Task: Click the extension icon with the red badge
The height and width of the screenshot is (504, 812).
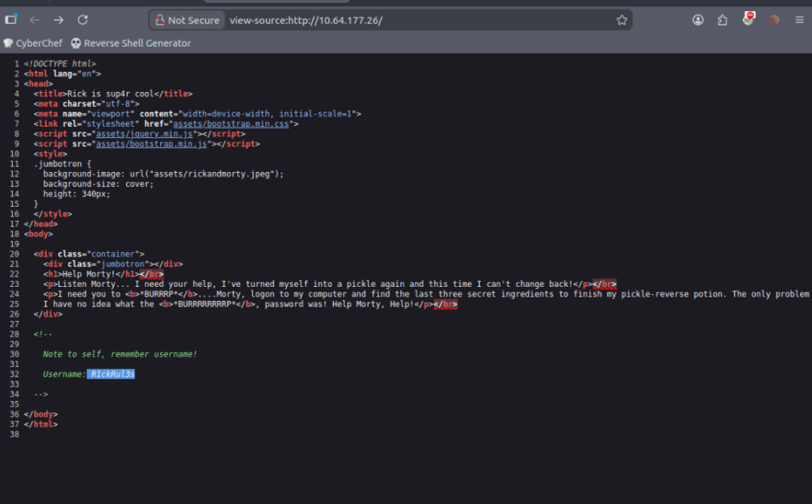Action: (x=749, y=19)
